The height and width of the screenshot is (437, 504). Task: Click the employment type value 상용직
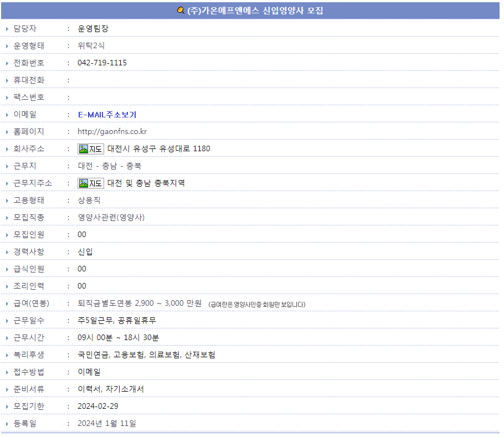[x=89, y=200]
